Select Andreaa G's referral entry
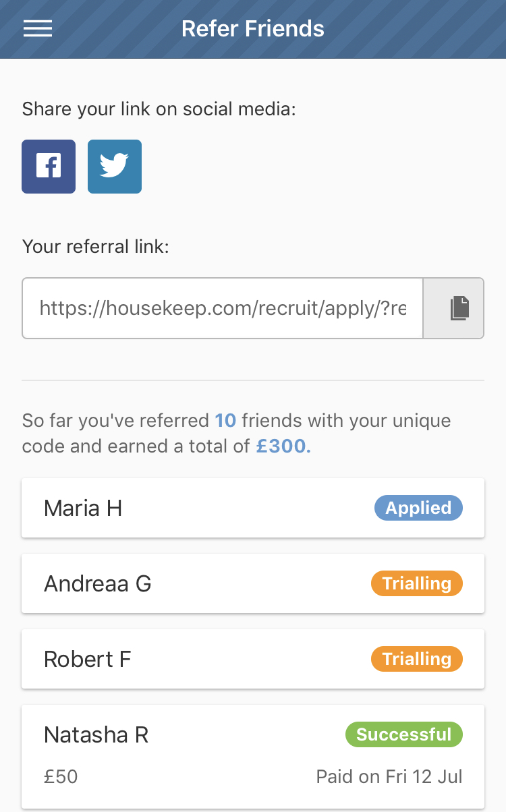 coord(202,583)
